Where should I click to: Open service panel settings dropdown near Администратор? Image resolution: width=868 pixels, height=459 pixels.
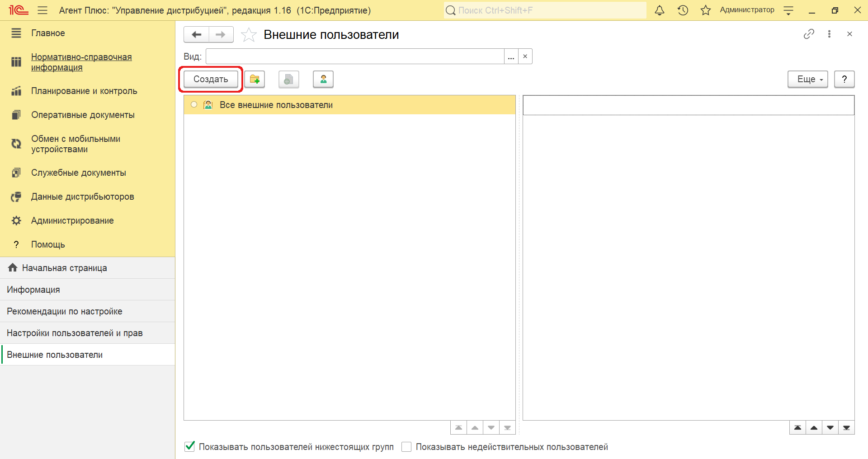[788, 10]
